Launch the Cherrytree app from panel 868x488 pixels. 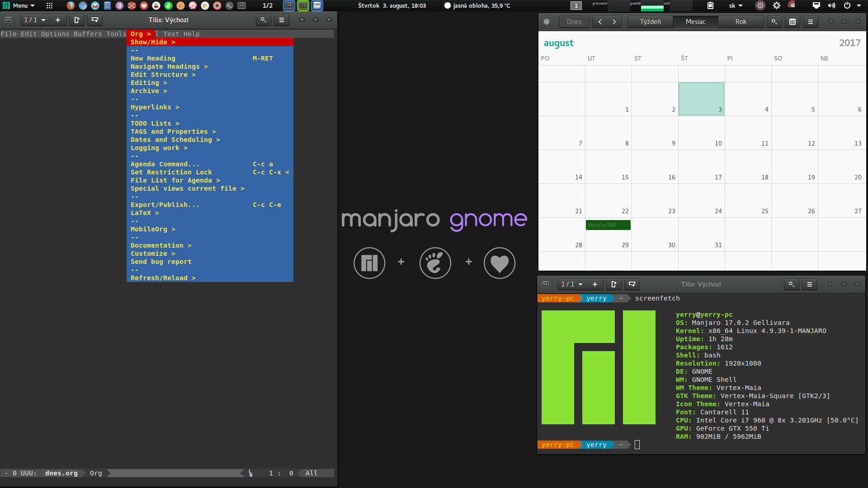tap(156, 6)
